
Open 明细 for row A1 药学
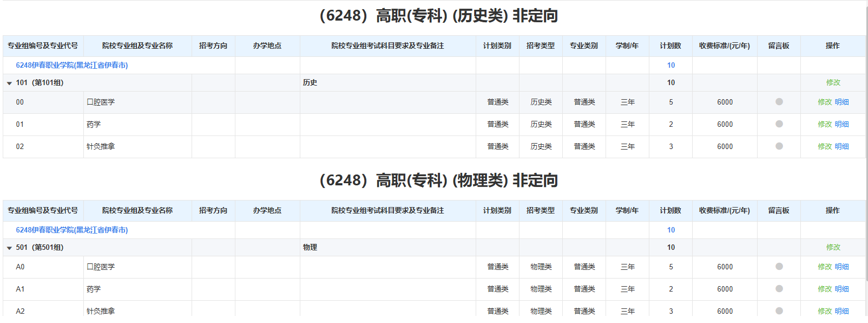coord(841,289)
